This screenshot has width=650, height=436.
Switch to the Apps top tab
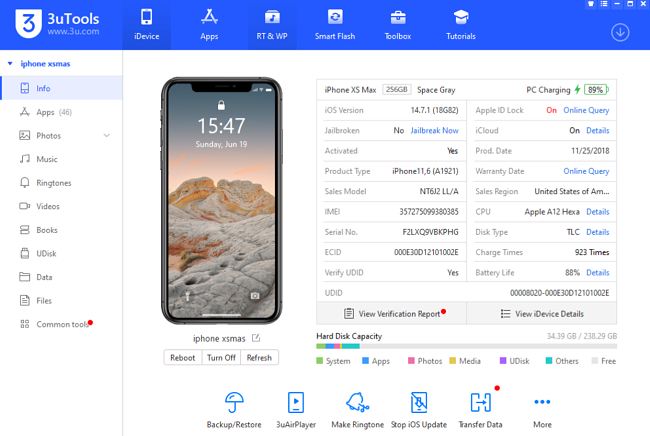[209, 25]
